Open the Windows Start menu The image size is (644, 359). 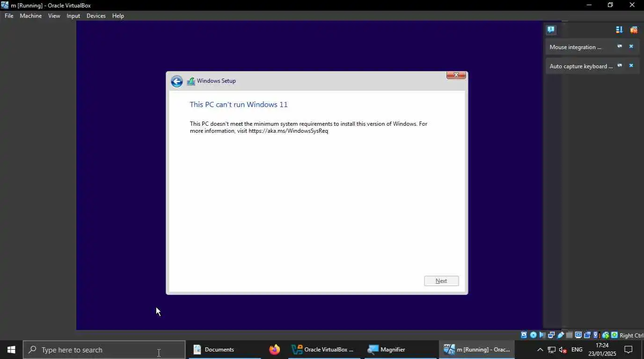(x=11, y=350)
